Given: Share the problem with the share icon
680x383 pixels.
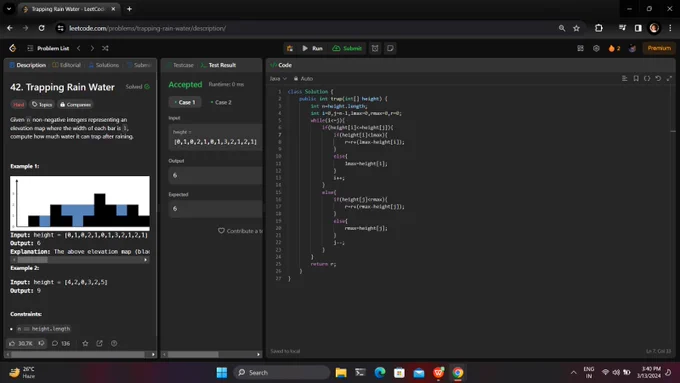Looking at the screenshot, I should pyautogui.click(x=99, y=343).
